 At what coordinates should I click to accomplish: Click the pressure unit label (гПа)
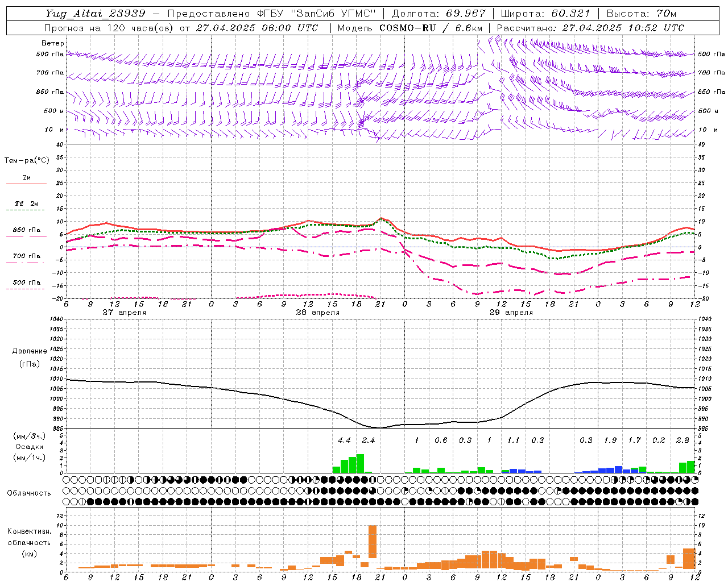click(x=28, y=364)
